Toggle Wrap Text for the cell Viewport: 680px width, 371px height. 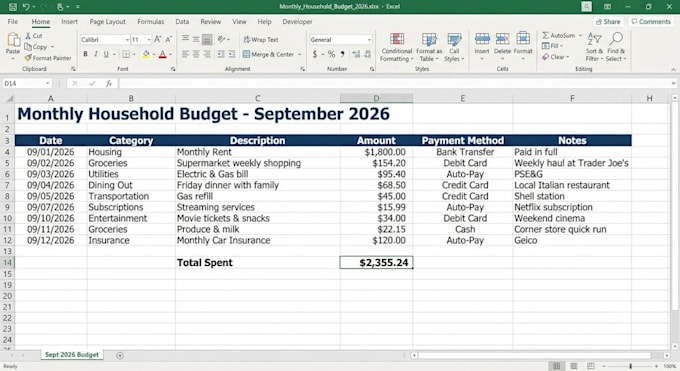pos(261,39)
